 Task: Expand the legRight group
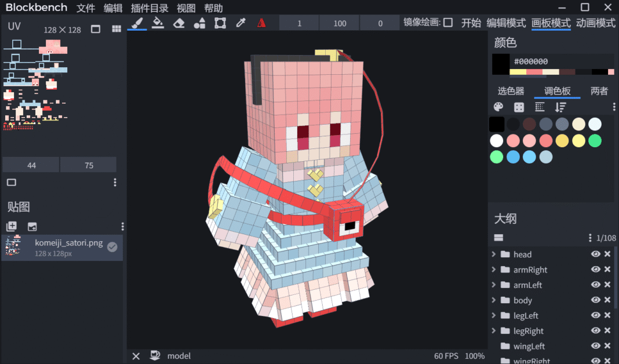(x=493, y=331)
